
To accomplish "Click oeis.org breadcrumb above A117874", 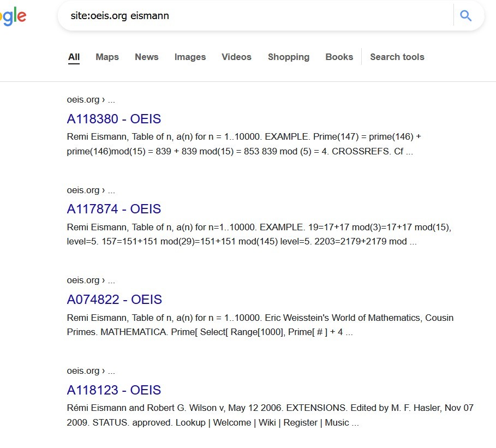I will (91, 190).
